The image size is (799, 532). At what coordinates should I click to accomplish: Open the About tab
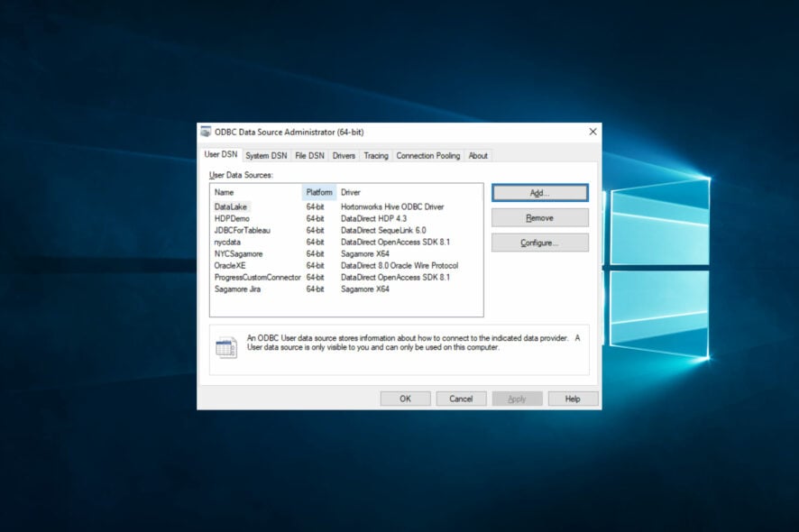478,155
